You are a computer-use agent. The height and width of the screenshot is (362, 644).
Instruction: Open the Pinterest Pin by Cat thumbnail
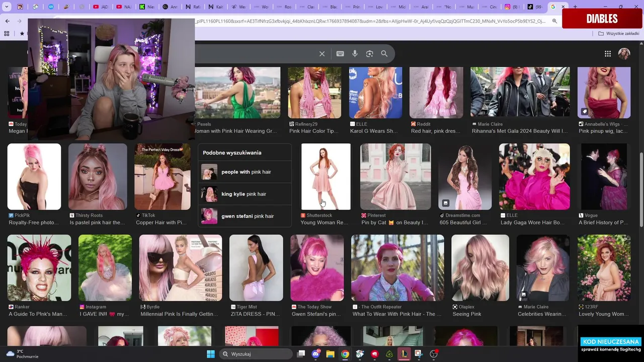point(395,176)
